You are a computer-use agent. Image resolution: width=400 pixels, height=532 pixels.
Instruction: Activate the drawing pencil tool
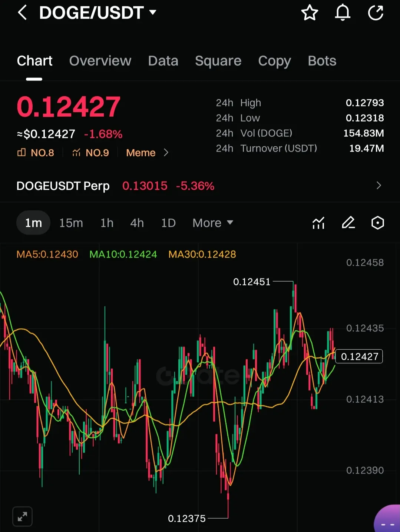pos(348,223)
